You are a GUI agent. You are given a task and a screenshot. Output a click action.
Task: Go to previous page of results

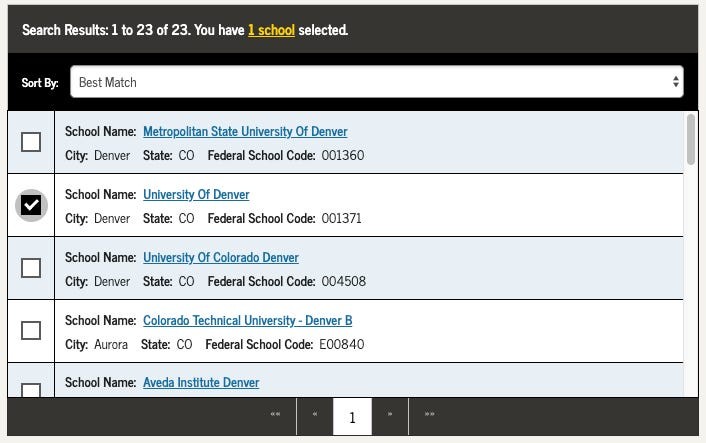[x=314, y=416]
